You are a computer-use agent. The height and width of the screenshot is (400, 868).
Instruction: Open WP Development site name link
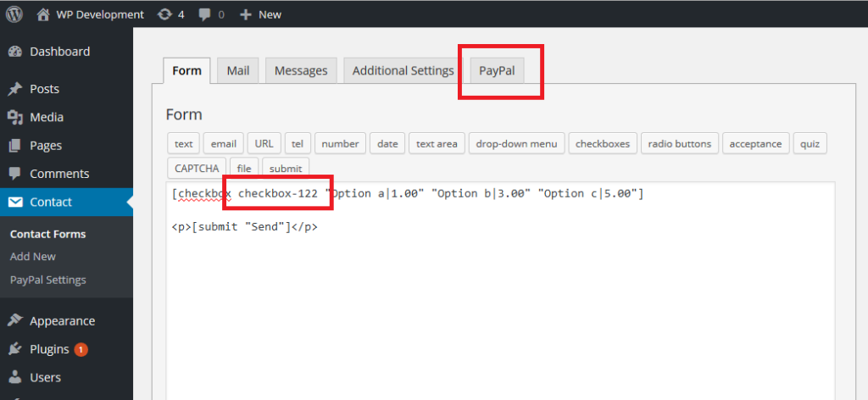(x=100, y=14)
